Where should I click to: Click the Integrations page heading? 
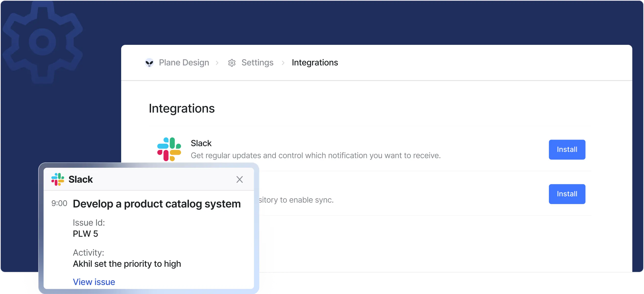182,108
